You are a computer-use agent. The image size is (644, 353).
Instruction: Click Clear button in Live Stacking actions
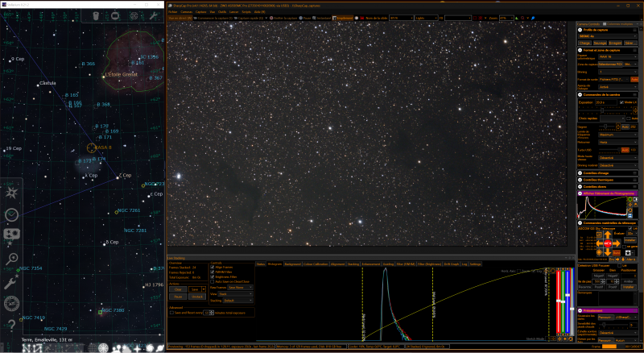tap(178, 289)
